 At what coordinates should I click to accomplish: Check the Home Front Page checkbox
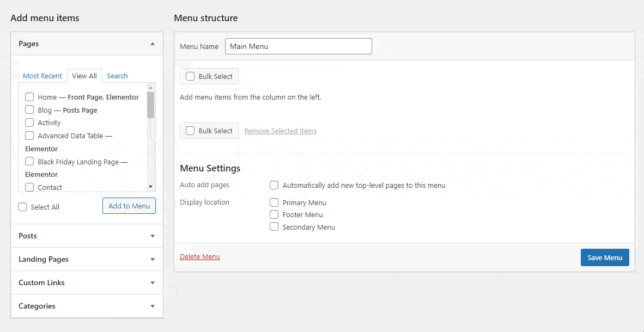[x=29, y=97]
